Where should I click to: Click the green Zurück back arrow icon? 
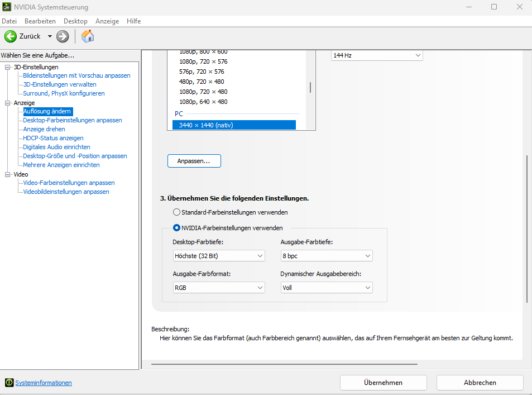pyautogui.click(x=11, y=36)
